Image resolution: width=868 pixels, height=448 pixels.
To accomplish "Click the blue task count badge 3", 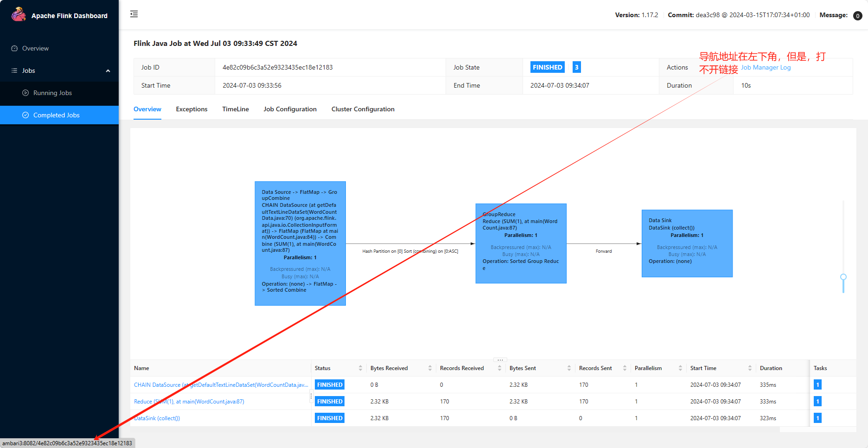I will point(577,67).
